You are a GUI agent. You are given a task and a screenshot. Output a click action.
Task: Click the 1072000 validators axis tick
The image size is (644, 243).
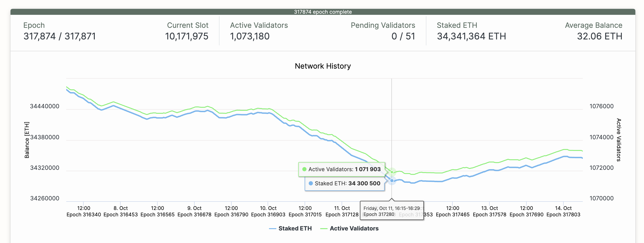click(x=602, y=168)
